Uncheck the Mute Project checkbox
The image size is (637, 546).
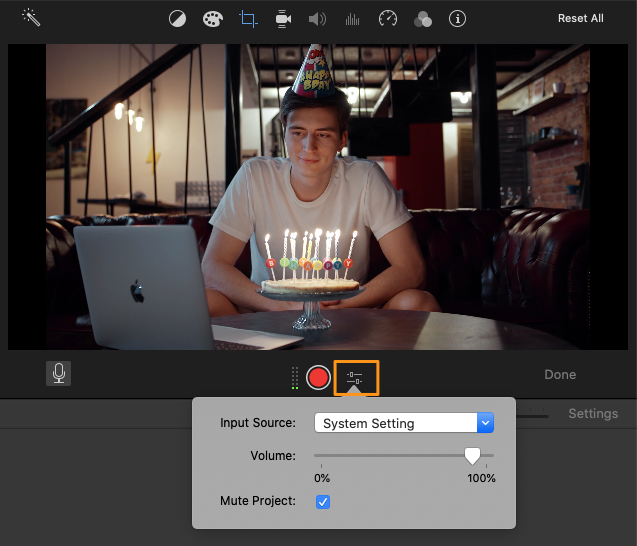(x=323, y=501)
